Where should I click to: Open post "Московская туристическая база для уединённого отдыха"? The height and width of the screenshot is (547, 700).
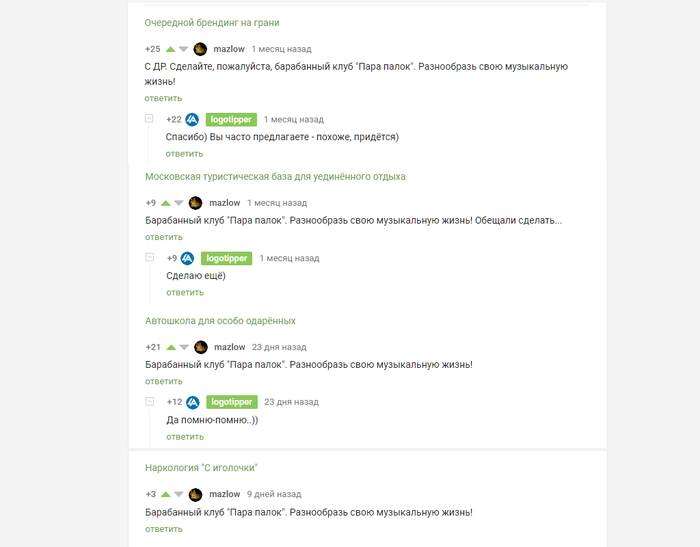pyautogui.click(x=275, y=176)
